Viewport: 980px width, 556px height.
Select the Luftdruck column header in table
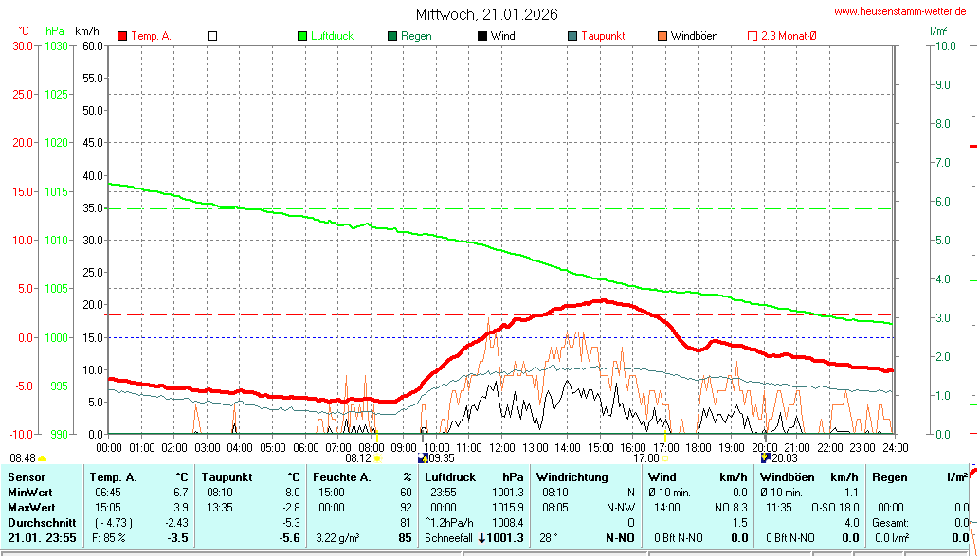[x=449, y=477]
